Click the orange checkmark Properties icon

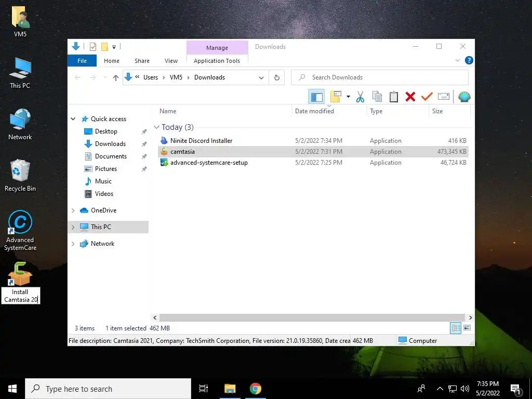[427, 97]
